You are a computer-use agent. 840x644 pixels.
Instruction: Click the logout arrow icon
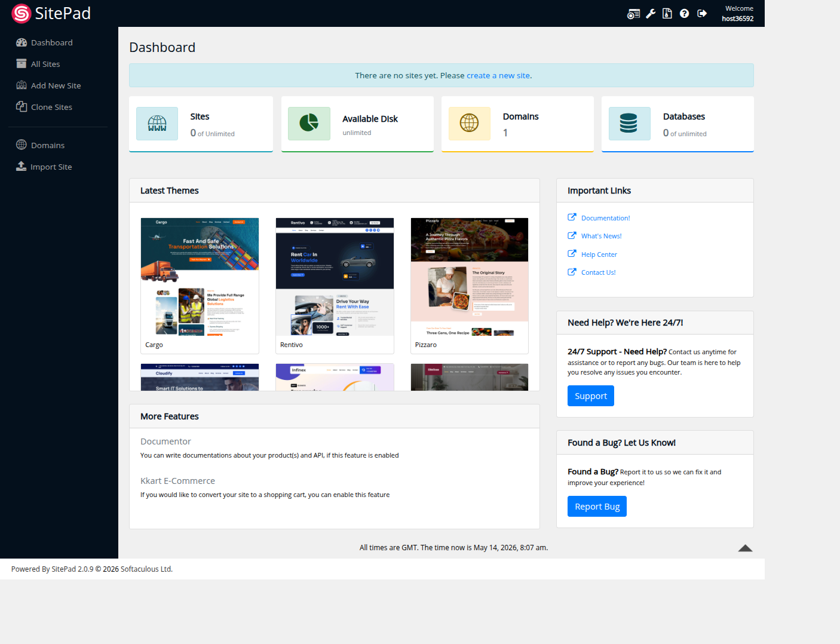point(702,14)
